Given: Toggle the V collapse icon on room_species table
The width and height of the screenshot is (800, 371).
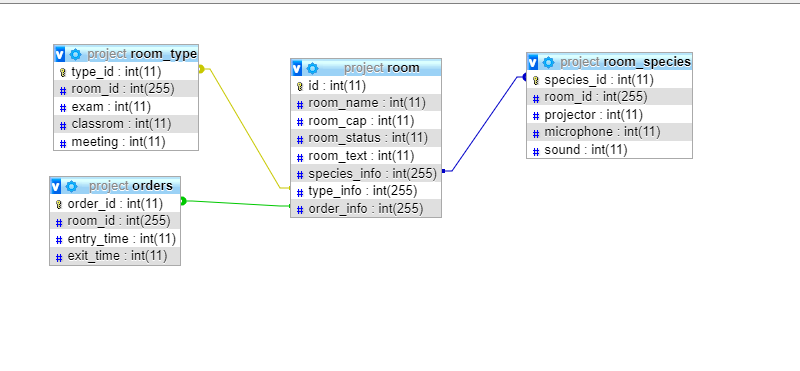Looking at the screenshot, I should [x=533, y=62].
